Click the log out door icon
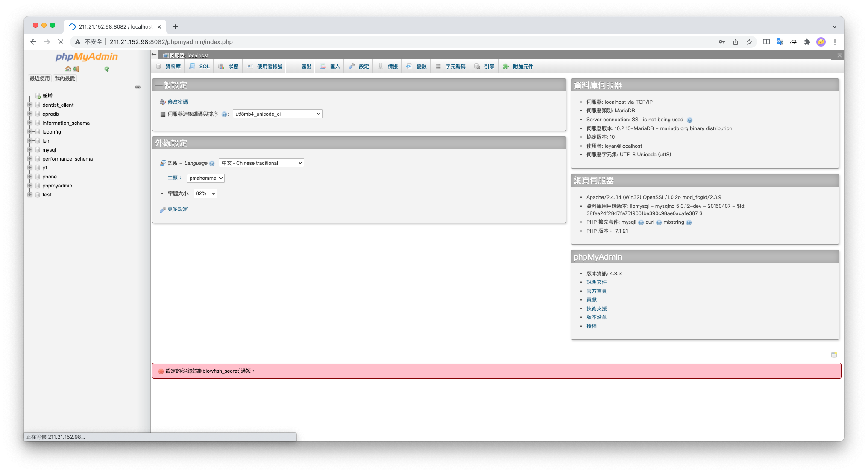 pyautogui.click(x=76, y=69)
